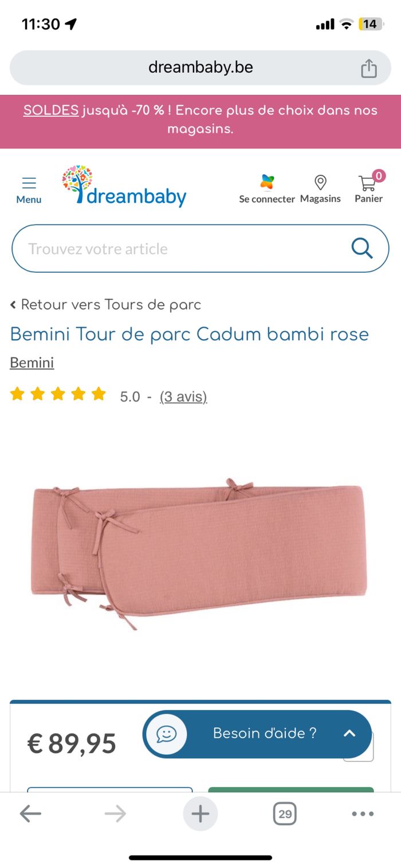The height and width of the screenshot is (868, 401).
Task: Tap the magnifying glass search icon
Action: pos(362,248)
